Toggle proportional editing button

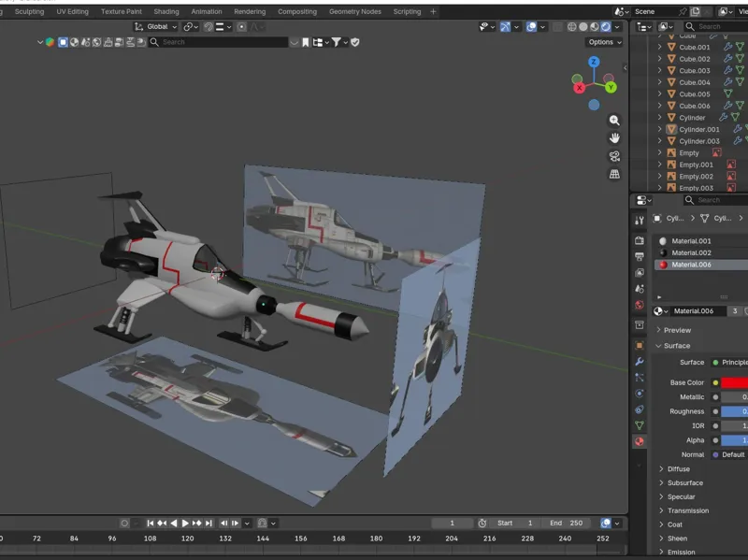point(242,27)
